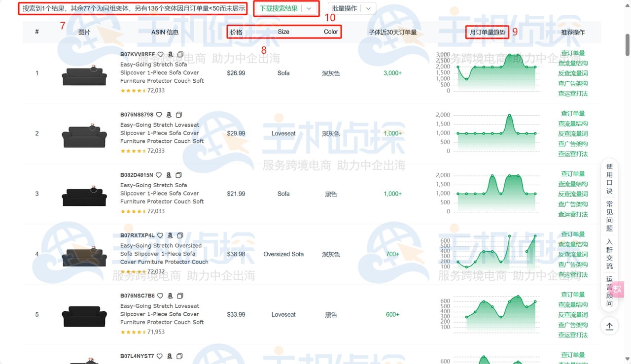The height and width of the screenshot is (364, 631).
Task: Open Amazon page for B07KVV8RFF via Amazon icon
Action: [x=170, y=54]
